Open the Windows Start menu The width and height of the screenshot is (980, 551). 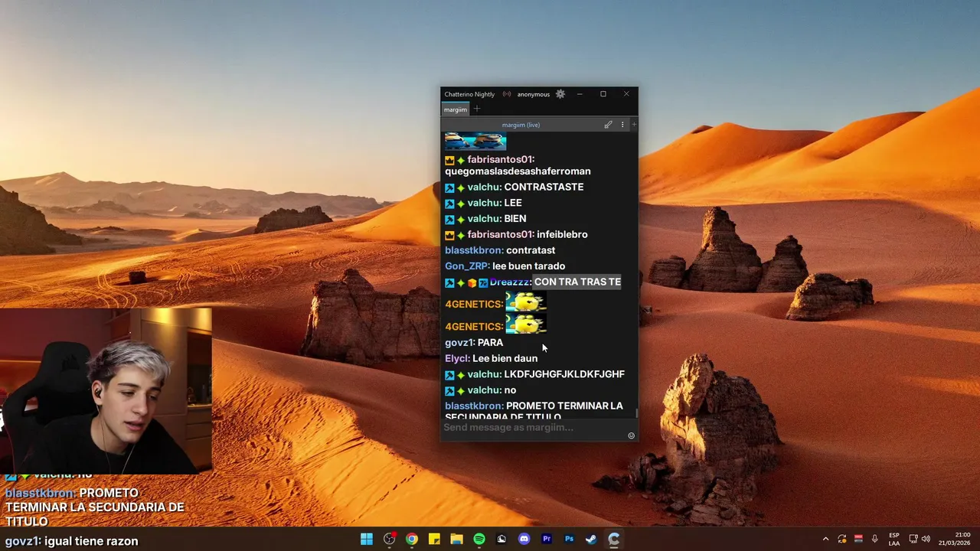[367, 539]
